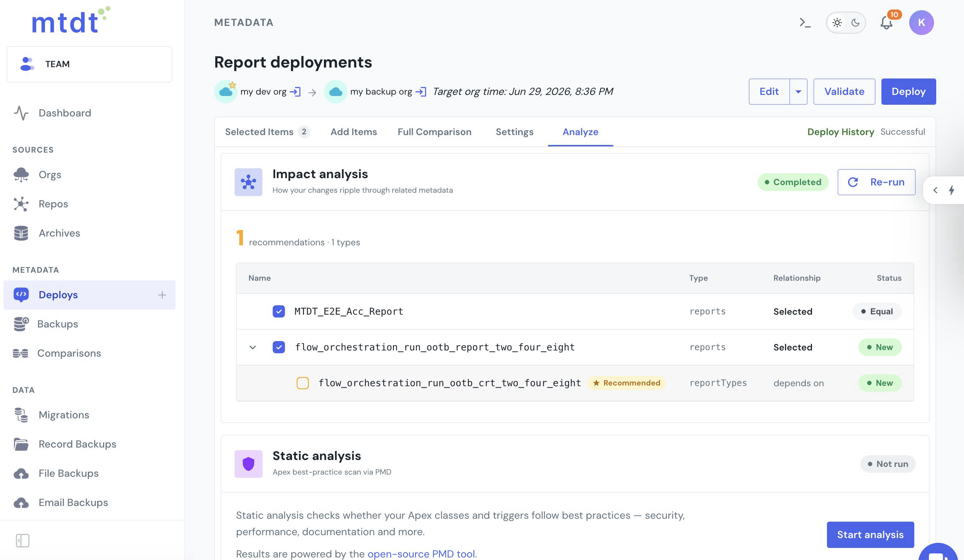
Task: Uncheck MTDT_E2E_Acc_Report checkbox
Action: [x=278, y=311]
